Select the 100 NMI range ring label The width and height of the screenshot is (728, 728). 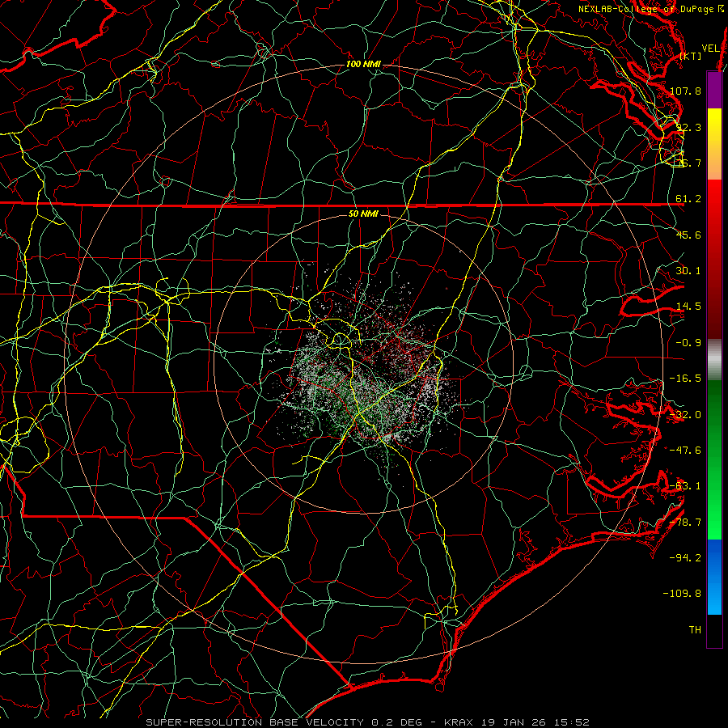363,64
